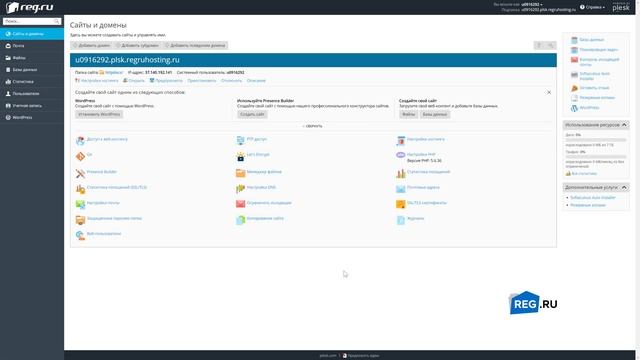Viewport: 640px width, 360px height.
Task: Open the Password-Protected Directories icon
Action: pyautogui.click(x=80, y=220)
